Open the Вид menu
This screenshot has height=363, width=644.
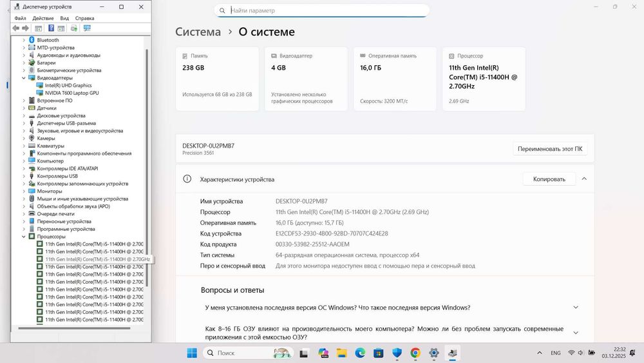click(x=64, y=18)
